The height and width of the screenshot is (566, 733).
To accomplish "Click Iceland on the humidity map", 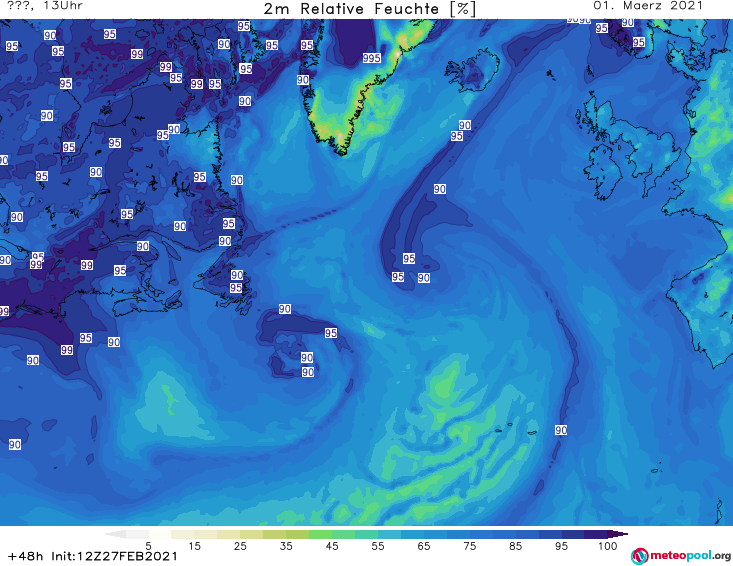I will 472,70.
